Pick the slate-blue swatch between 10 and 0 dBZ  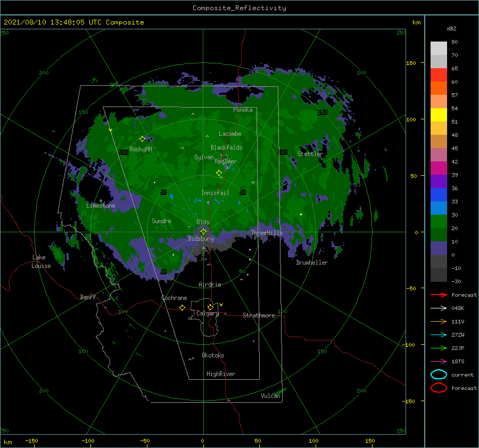click(439, 248)
